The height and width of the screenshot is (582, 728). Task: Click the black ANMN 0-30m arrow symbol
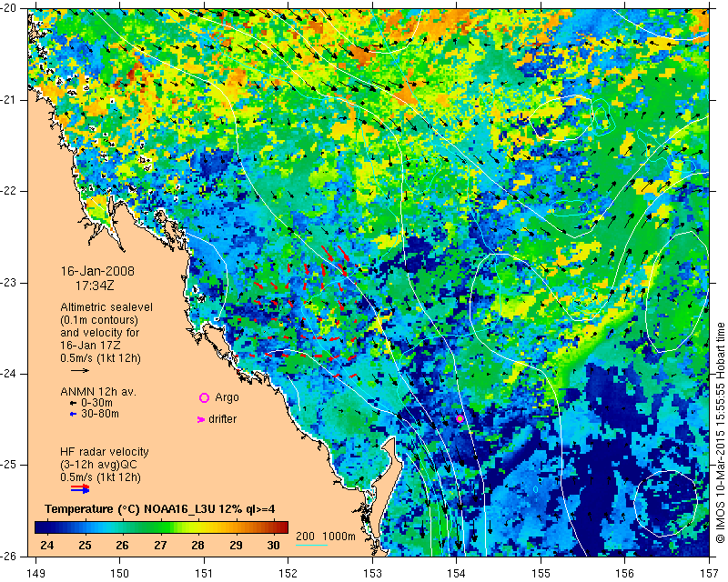point(73,404)
